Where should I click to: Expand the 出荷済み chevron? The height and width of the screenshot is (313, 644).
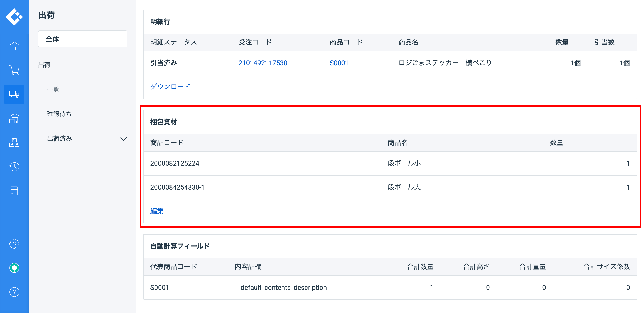pos(123,139)
